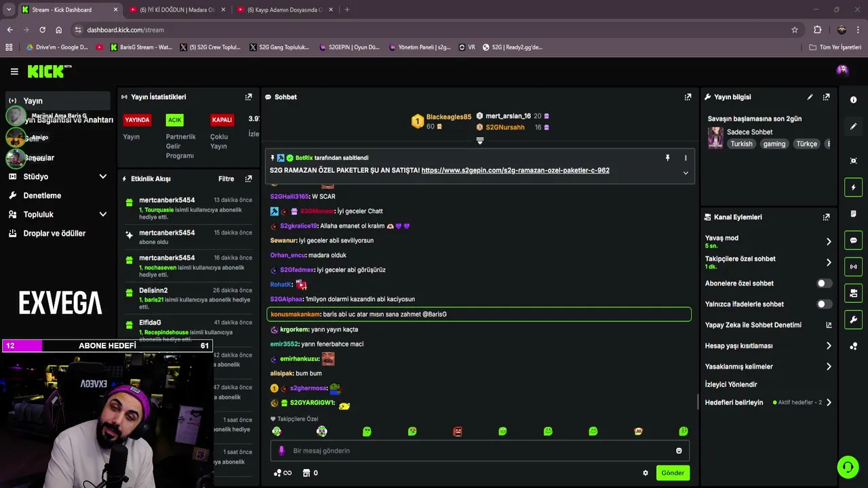This screenshot has width=868, height=488.
Task: Click the KICK logo
Action: (x=49, y=71)
